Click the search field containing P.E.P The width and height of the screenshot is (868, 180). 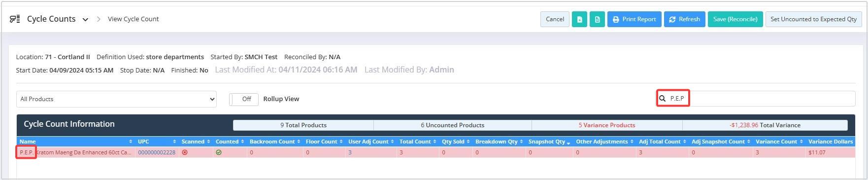point(756,99)
